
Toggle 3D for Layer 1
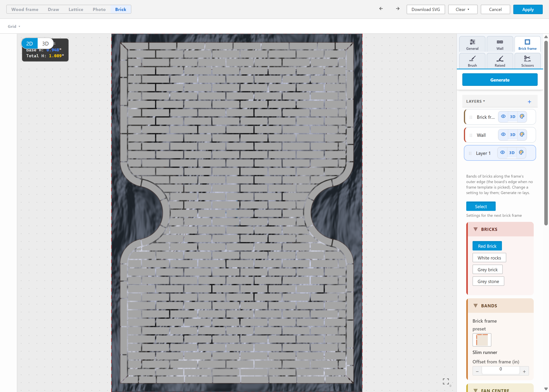(512, 152)
